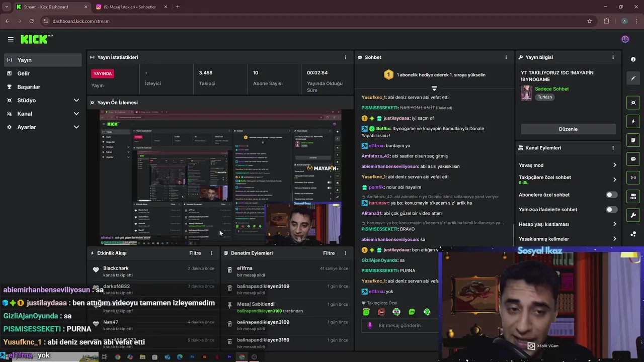Click the pin icon next to Mesaj Sabitlendi
644x362 pixels.
pos(229,305)
